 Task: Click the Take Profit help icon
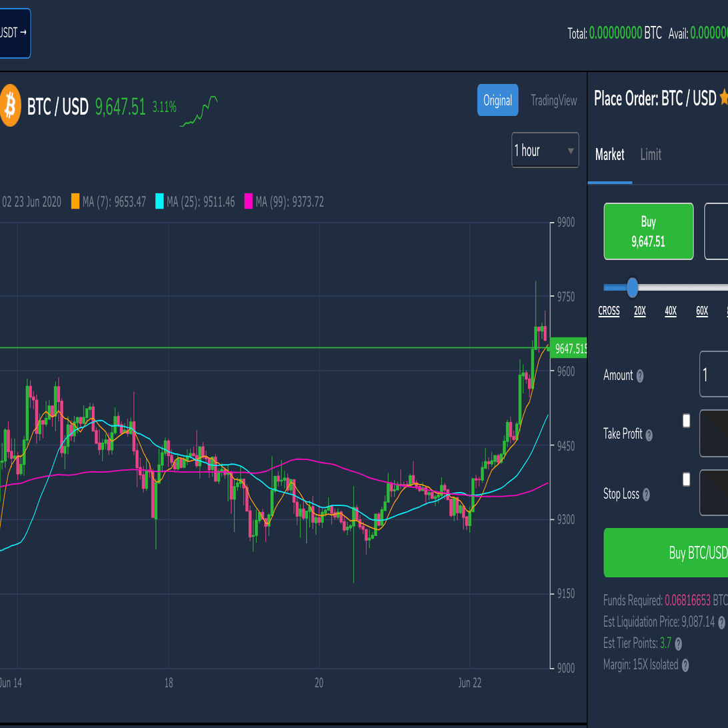pos(649,435)
